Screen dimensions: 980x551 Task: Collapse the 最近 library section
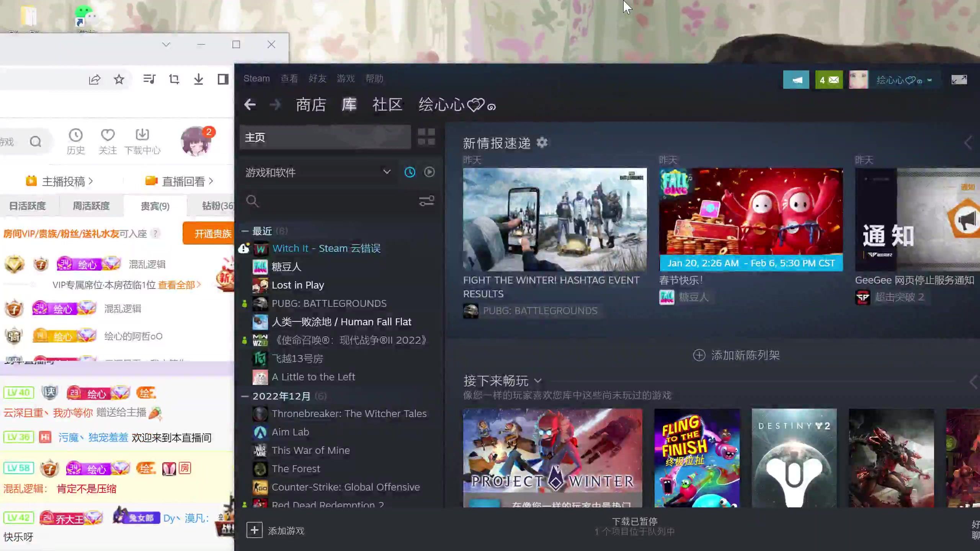tap(245, 231)
